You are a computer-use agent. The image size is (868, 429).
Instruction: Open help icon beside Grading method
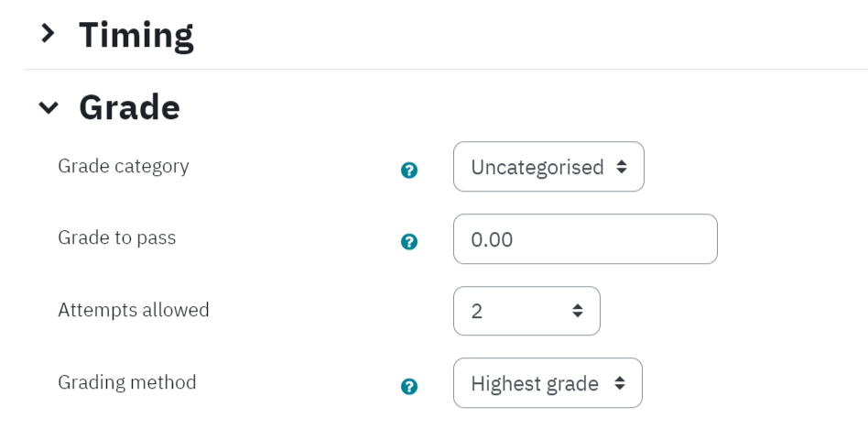pos(409,386)
